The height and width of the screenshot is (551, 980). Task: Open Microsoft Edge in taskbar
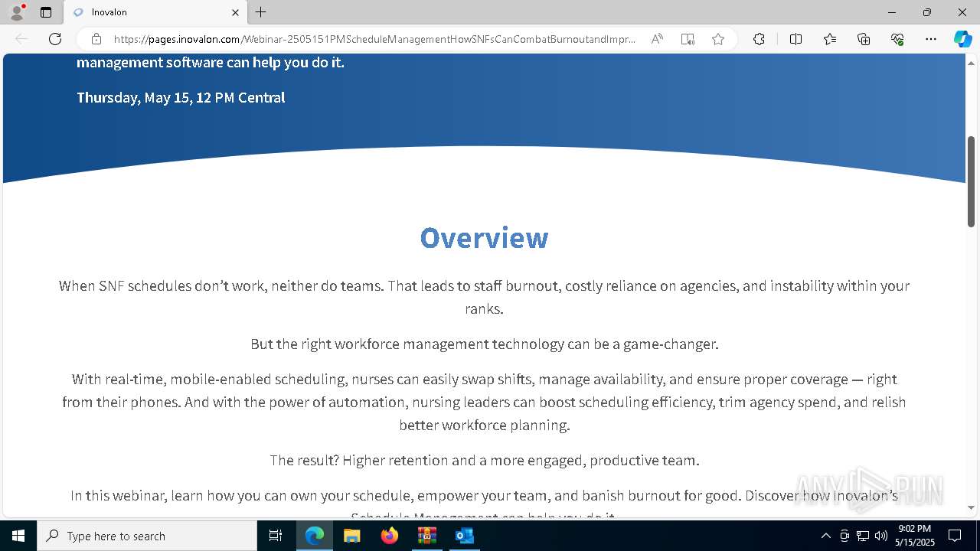coord(315,536)
